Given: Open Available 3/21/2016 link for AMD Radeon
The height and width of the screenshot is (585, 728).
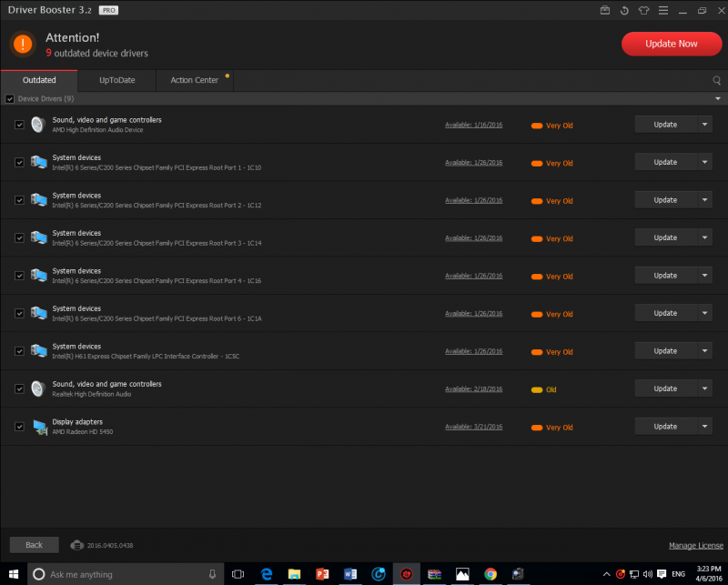Looking at the screenshot, I should coord(473,427).
